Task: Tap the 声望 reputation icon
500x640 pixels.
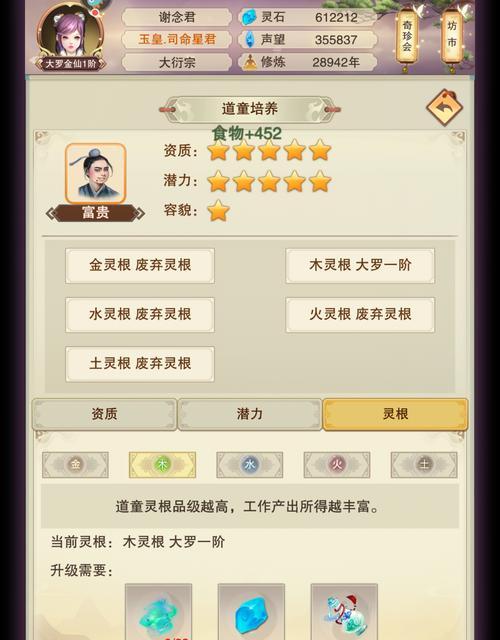Action: click(249, 40)
